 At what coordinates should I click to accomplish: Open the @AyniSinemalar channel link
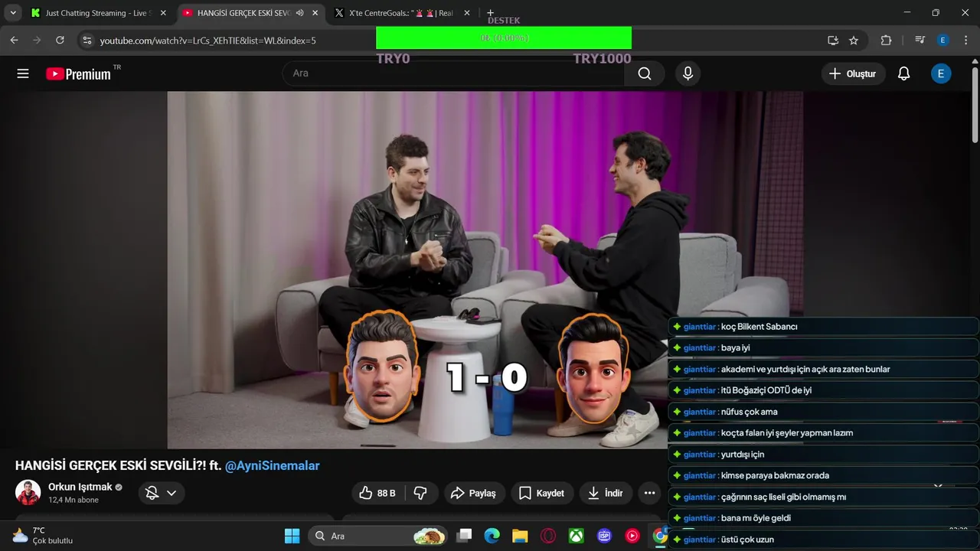(272, 465)
